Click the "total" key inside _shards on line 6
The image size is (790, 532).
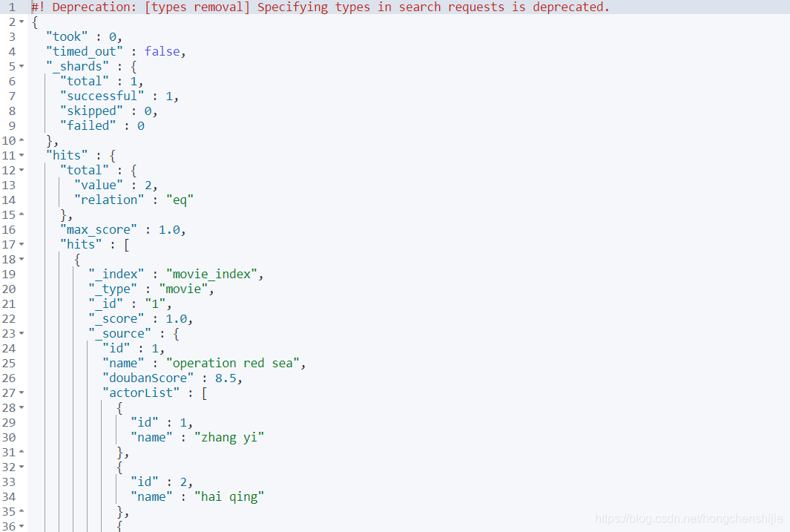tap(84, 81)
